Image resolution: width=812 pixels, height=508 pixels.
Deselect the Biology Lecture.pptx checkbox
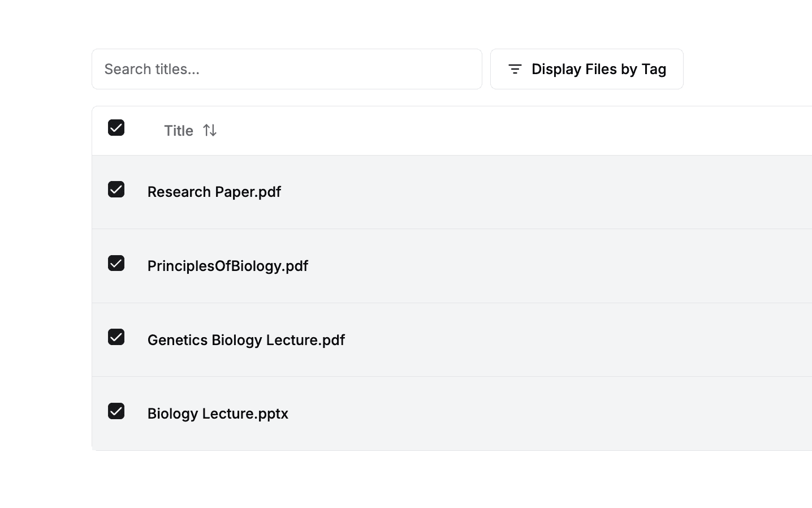pyautogui.click(x=116, y=411)
